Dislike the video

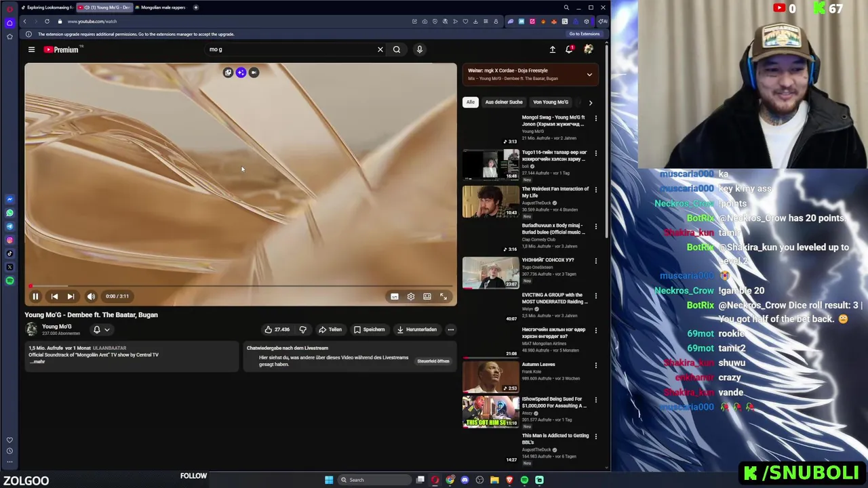pos(303,329)
